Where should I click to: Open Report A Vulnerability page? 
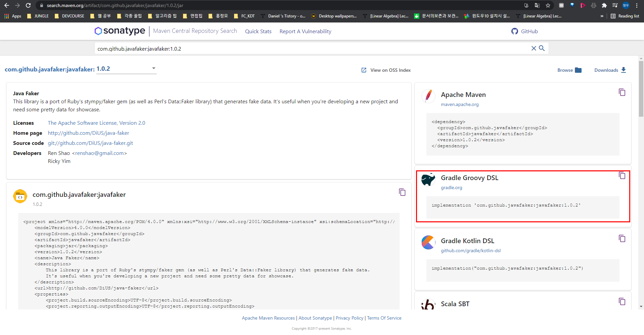pos(305,31)
